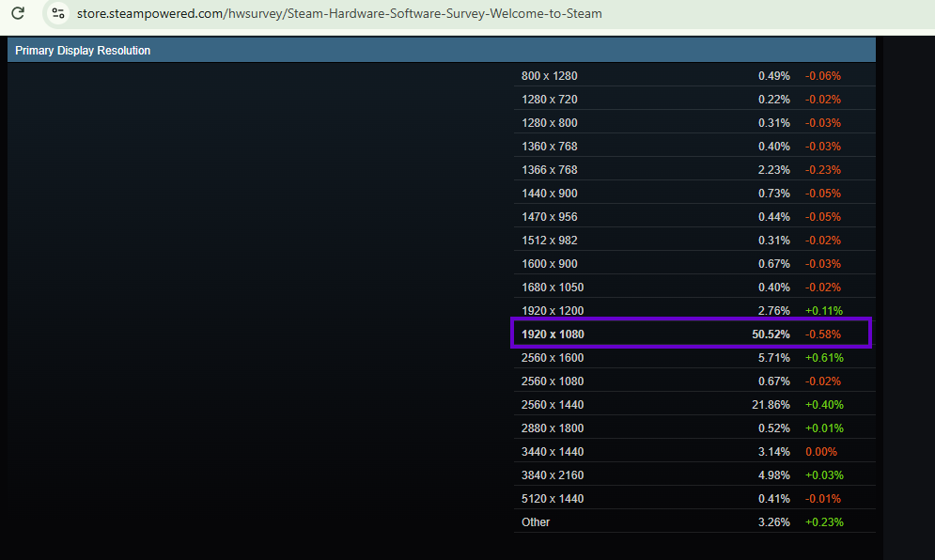
Task: Select the 1920 x 1080 row label
Action: coord(553,334)
